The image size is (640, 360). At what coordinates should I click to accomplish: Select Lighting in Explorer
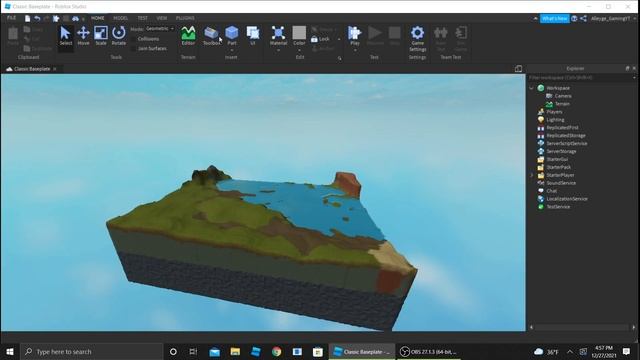[555, 120]
